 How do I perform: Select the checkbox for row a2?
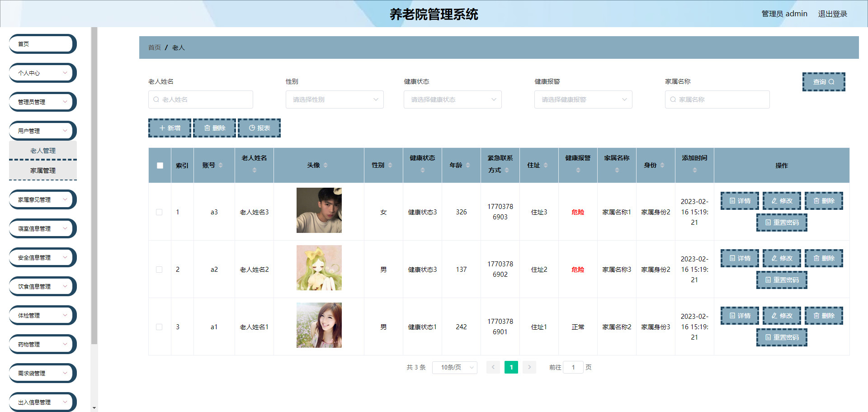click(x=159, y=270)
